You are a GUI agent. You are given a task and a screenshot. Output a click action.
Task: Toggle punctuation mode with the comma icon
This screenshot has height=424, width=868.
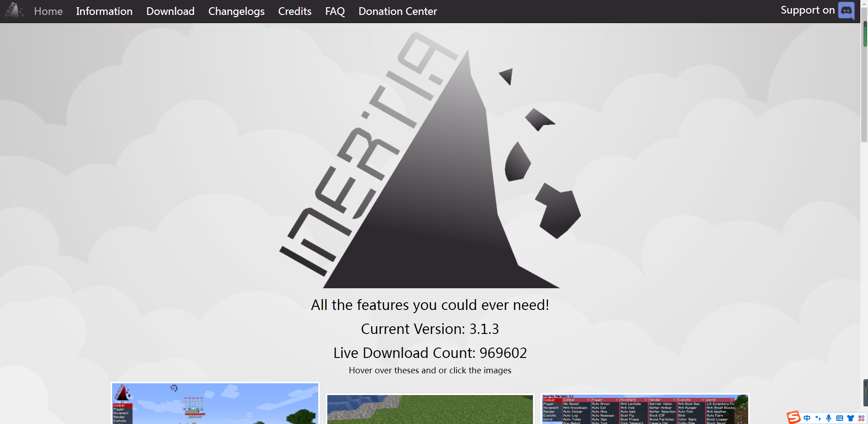[818, 418]
